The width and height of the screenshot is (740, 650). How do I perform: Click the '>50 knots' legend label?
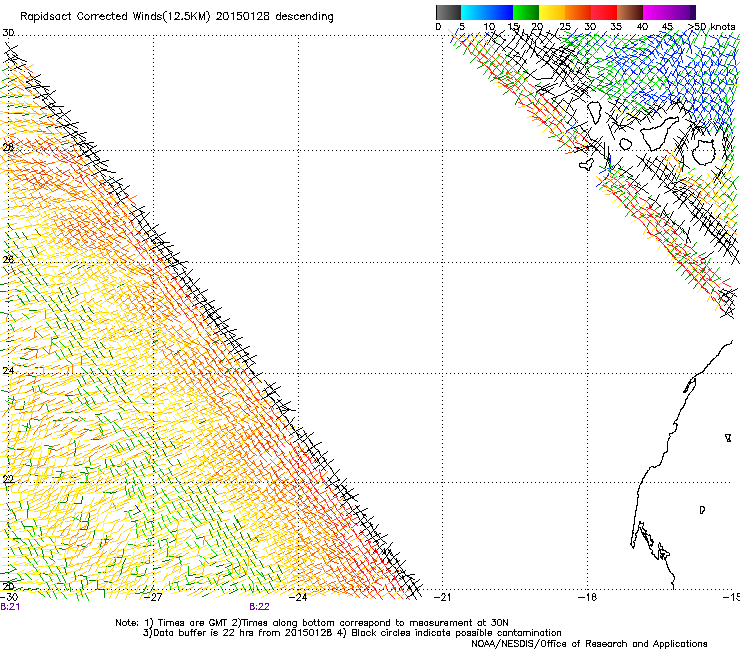pyautogui.click(x=711, y=27)
